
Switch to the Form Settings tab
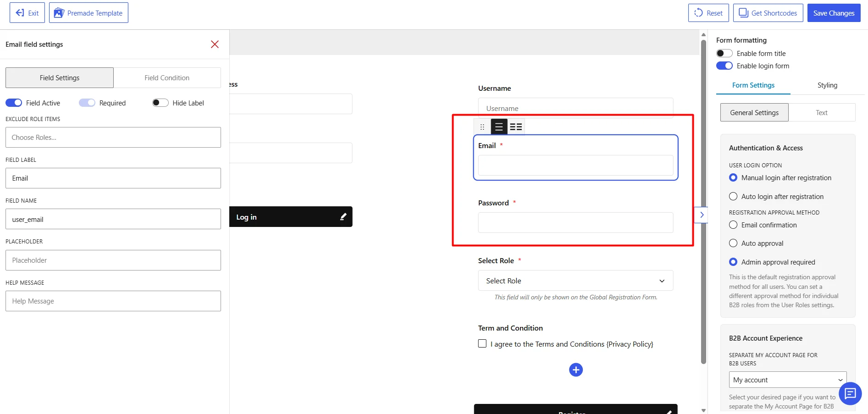pyautogui.click(x=753, y=85)
